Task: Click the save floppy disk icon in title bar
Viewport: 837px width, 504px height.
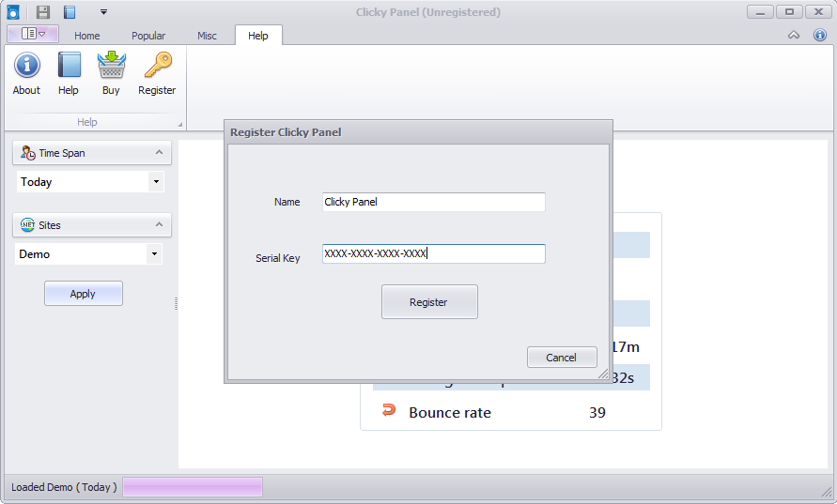Action: click(42, 12)
